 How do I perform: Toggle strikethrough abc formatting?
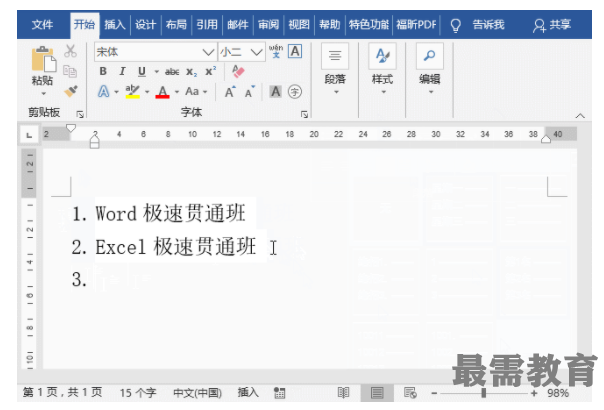click(172, 72)
